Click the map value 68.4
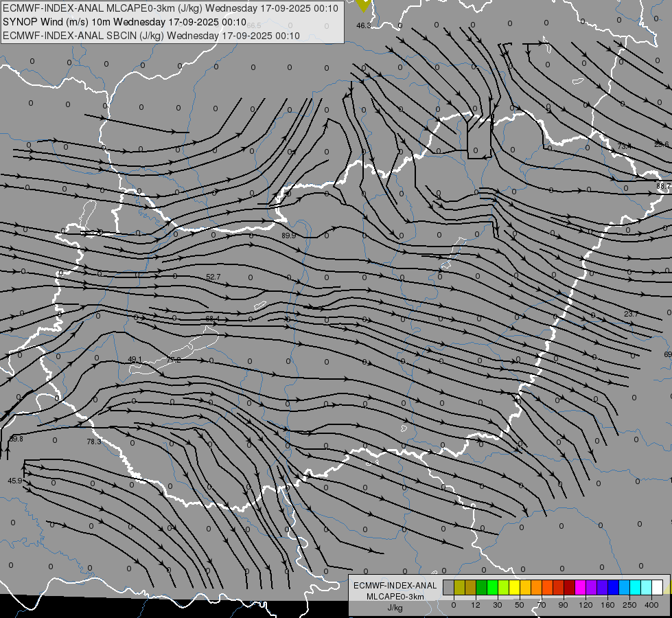The height and width of the screenshot is (618, 672). pyautogui.click(x=213, y=319)
